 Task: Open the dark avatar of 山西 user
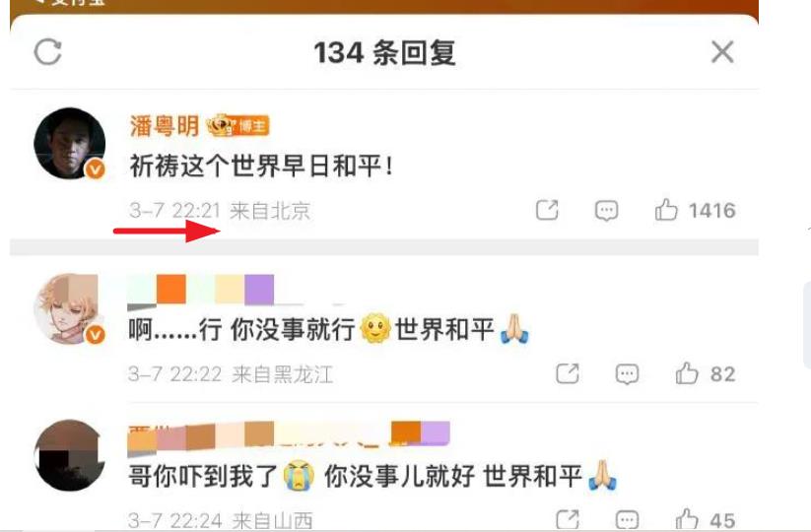tap(69, 455)
